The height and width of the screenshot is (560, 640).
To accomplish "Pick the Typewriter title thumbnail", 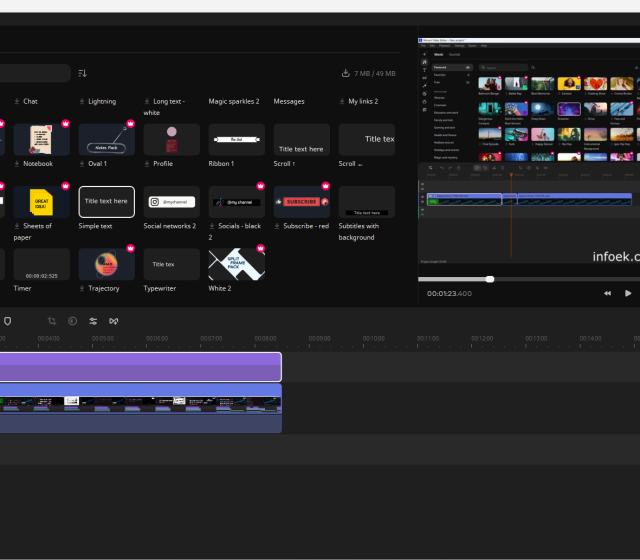I will tap(171, 264).
